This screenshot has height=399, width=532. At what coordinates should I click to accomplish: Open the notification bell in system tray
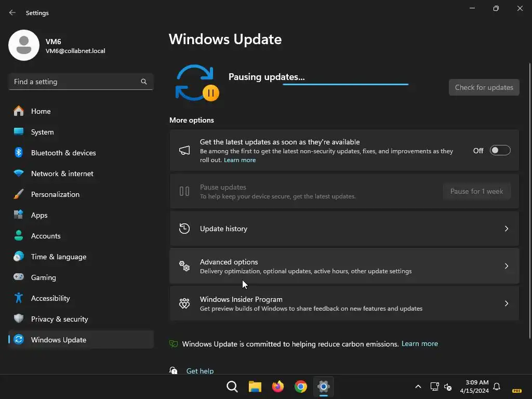[x=497, y=387]
